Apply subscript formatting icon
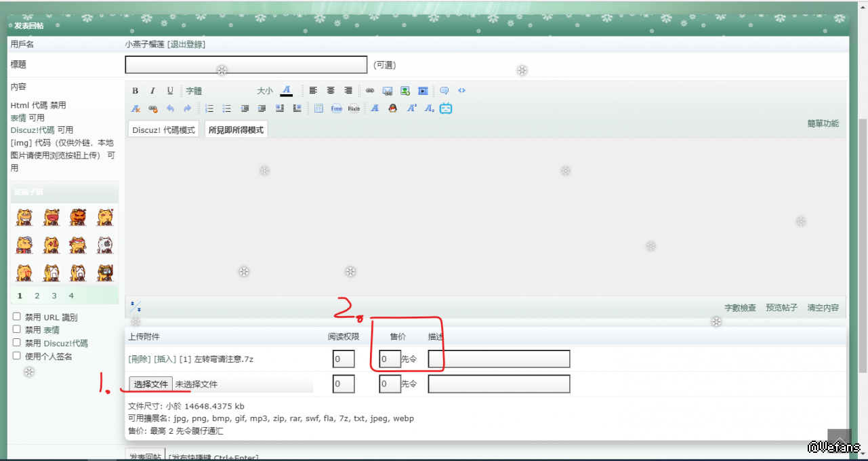Screen dimensions: 868x461 click(428, 108)
